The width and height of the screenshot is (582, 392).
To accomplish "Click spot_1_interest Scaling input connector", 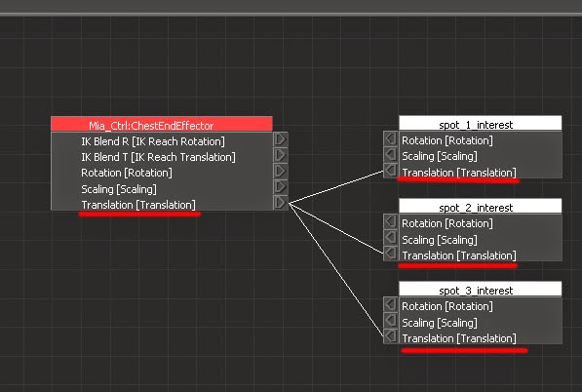I will [x=391, y=154].
